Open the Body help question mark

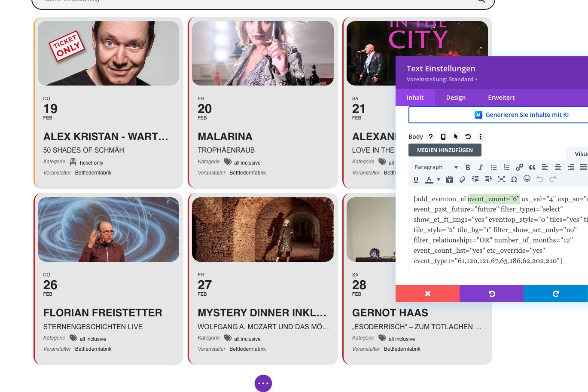coord(431,137)
